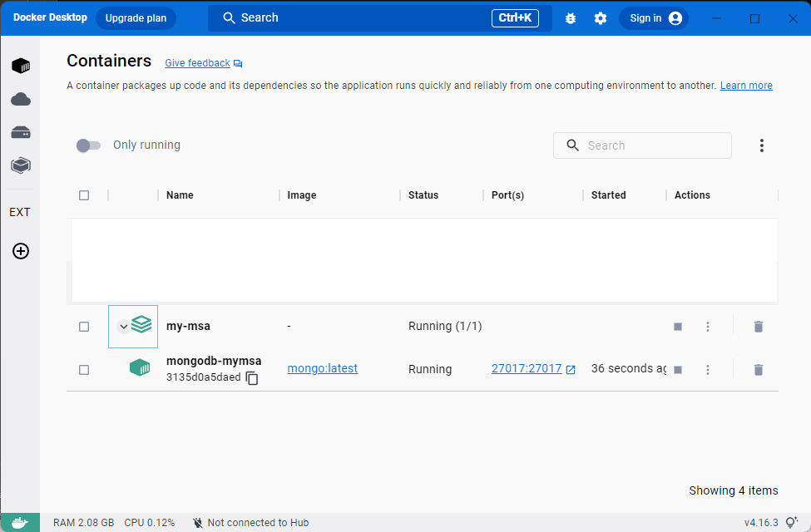The width and height of the screenshot is (811, 532).
Task: Sort by the Started column header
Action: click(x=608, y=195)
